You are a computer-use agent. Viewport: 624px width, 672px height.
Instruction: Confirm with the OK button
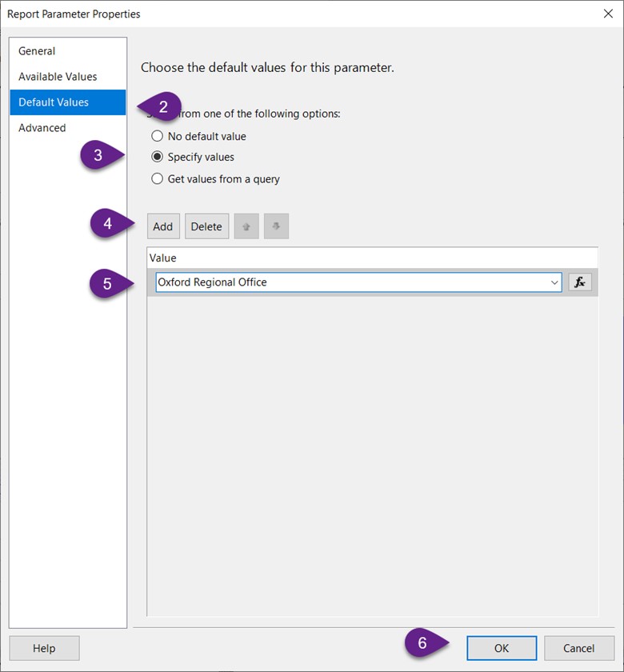(x=502, y=648)
